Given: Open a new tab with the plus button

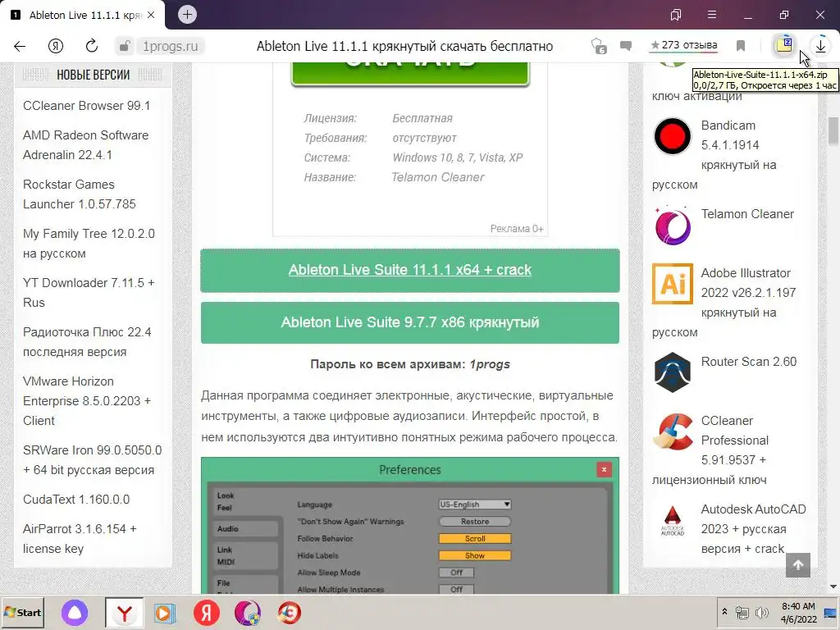Looking at the screenshot, I should point(188,15).
